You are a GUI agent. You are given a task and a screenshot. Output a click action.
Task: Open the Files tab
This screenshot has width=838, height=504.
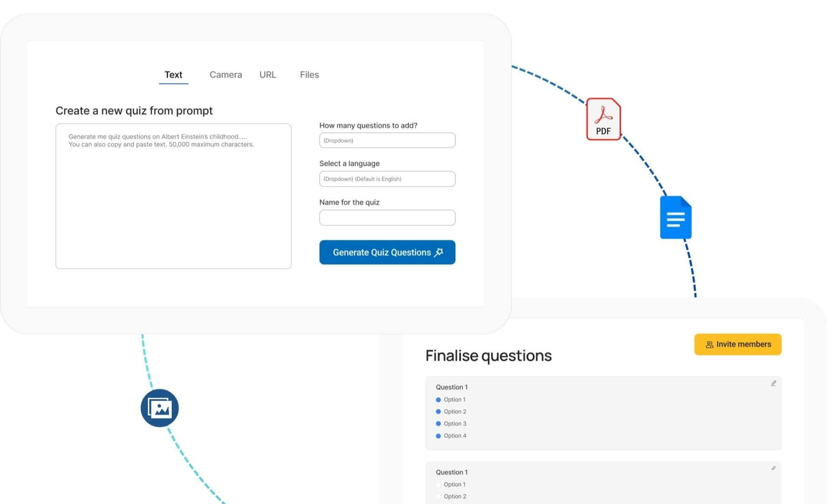pos(309,75)
